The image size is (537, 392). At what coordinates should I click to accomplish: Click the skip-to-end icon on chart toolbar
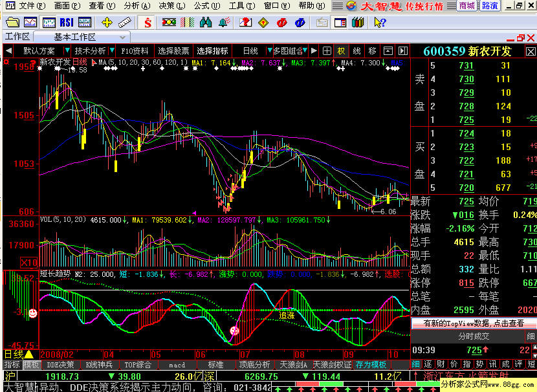[x=402, y=51]
